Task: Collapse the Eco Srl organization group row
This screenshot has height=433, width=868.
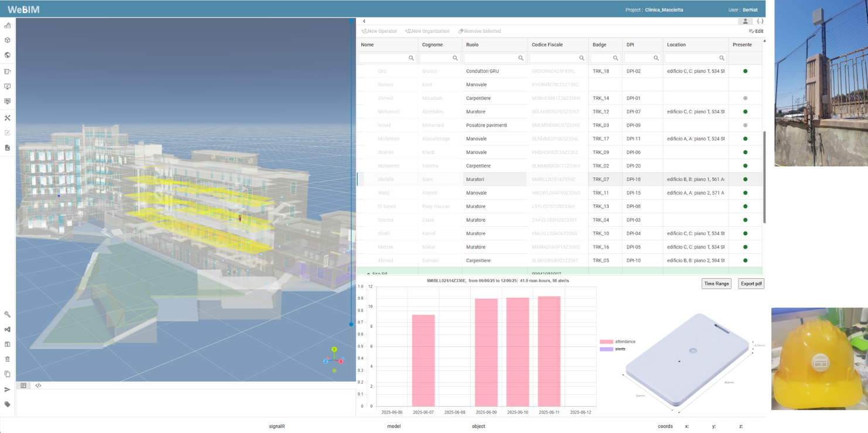Action: click(368, 274)
